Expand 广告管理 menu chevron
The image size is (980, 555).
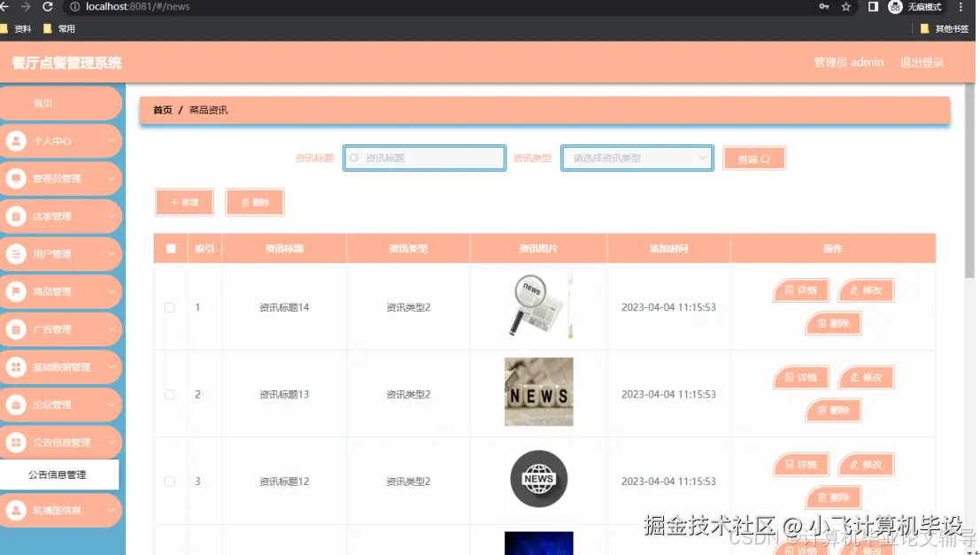111,329
